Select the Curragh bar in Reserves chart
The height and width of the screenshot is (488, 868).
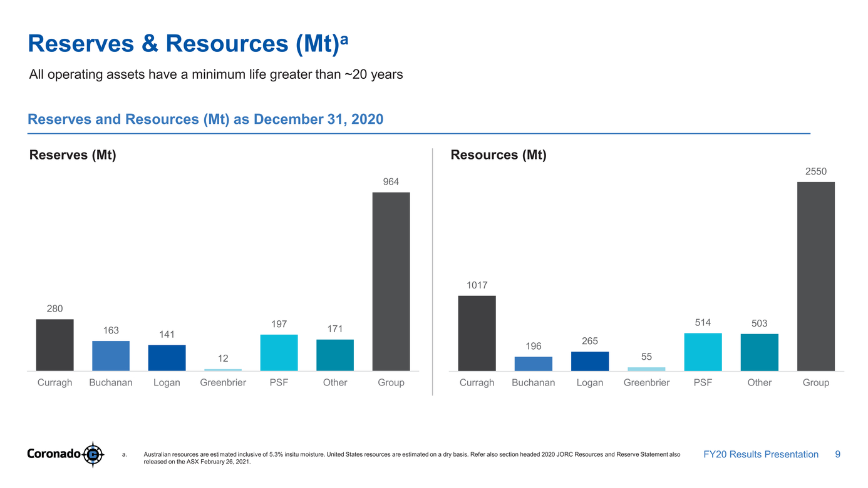[x=55, y=345]
